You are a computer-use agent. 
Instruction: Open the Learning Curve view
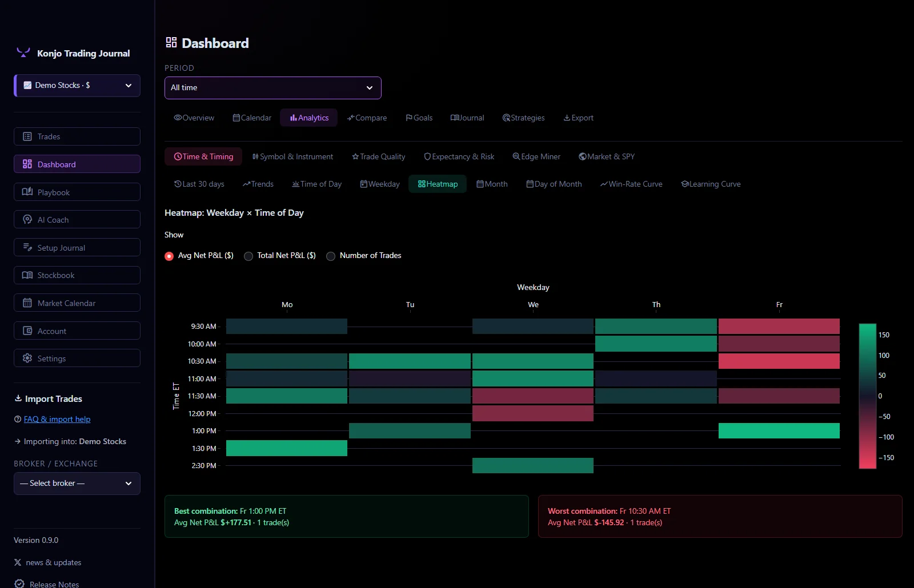coord(711,184)
